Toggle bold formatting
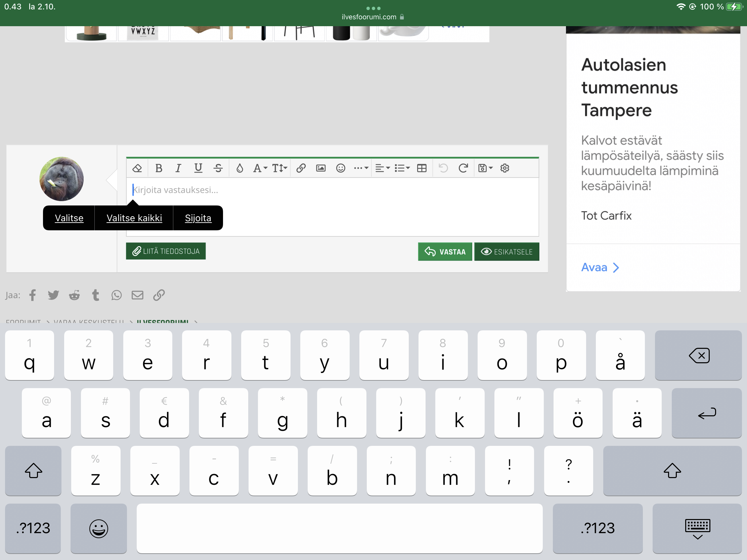The width and height of the screenshot is (747, 560). tap(159, 168)
